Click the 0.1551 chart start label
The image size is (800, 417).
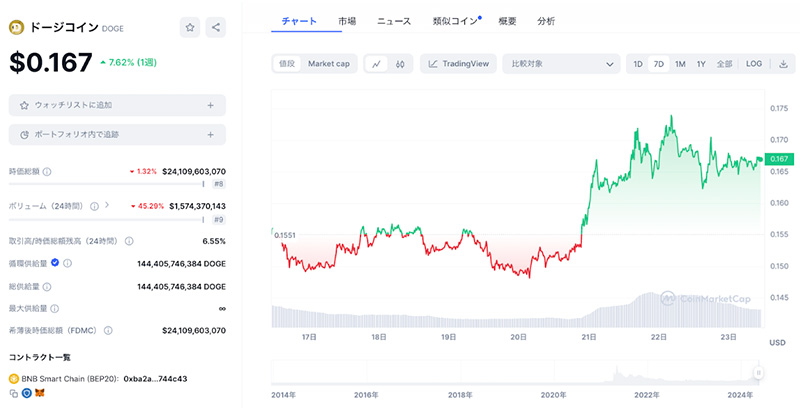coord(285,235)
